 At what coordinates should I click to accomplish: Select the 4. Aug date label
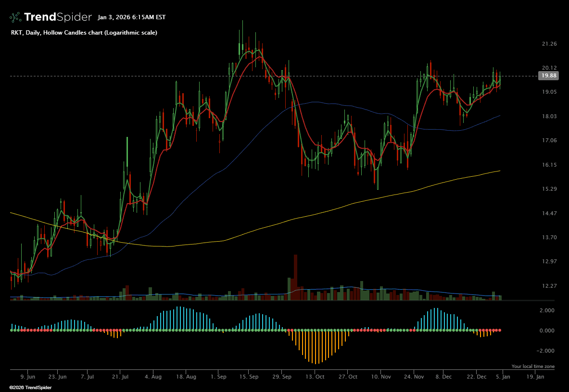click(152, 377)
